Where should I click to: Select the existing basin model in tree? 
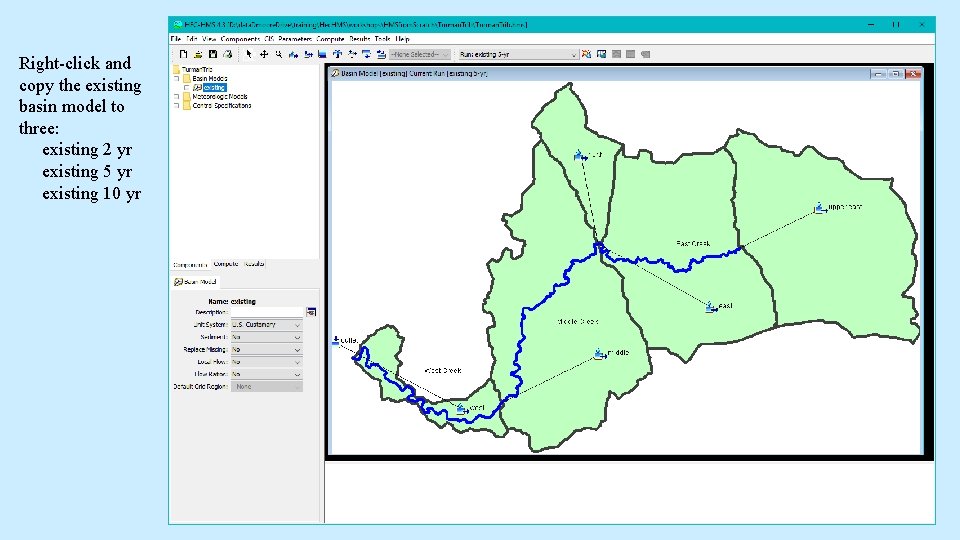coord(214,88)
